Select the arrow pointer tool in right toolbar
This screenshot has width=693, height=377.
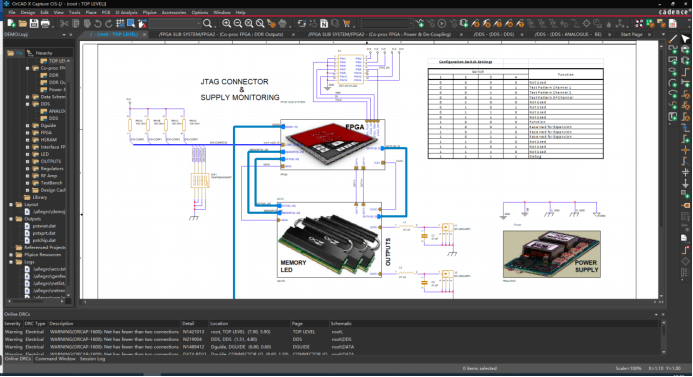685,39
